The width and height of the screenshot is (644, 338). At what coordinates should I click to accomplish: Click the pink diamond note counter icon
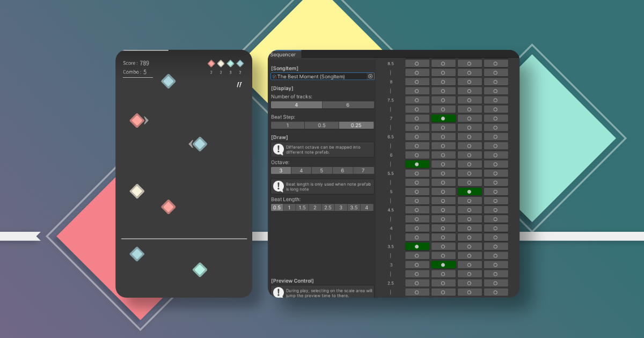pos(210,63)
